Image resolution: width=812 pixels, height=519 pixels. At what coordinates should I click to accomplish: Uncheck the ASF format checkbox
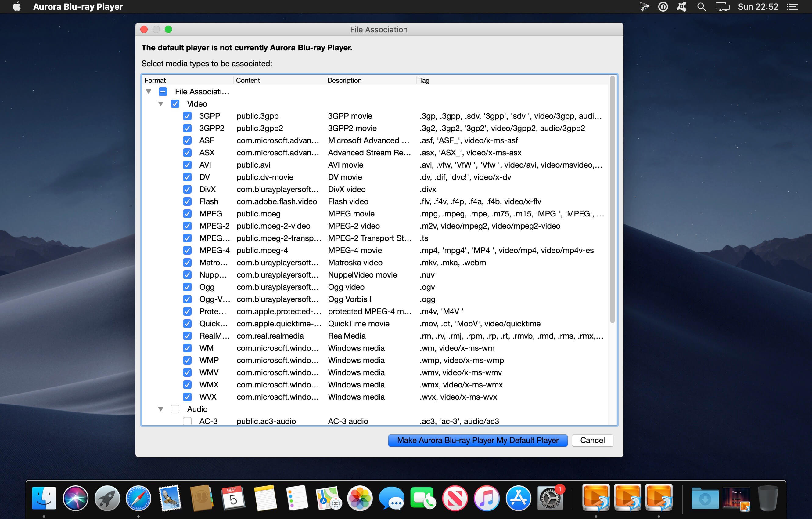pos(187,140)
